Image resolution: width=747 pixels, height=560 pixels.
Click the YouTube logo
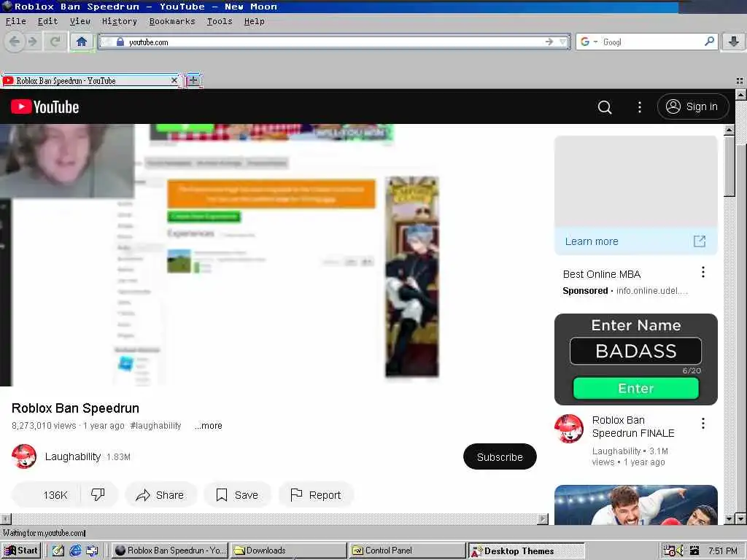tap(44, 106)
